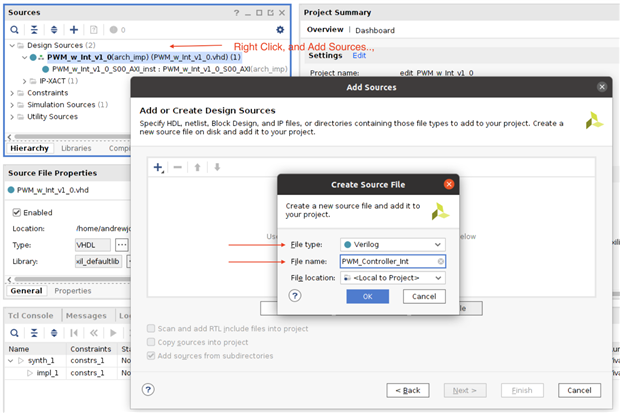Toggle Add sources from subdirectories checkbox
This screenshot has width=620, height=413.
[151, 356]
